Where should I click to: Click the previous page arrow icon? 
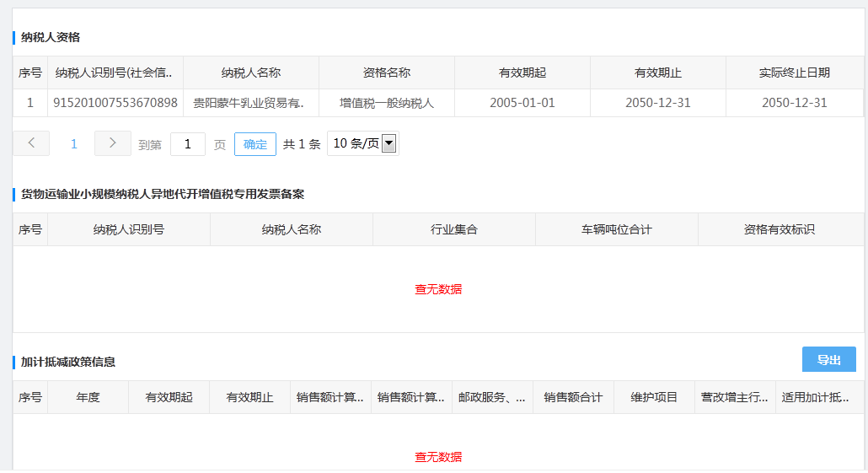(x=31, y=143)
